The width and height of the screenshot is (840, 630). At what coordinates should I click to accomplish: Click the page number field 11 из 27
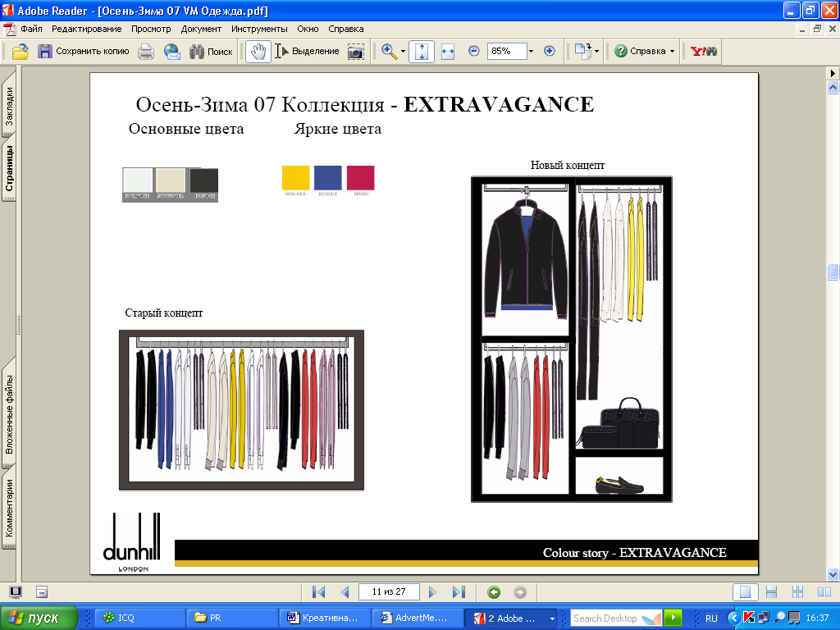pos(389,592)
